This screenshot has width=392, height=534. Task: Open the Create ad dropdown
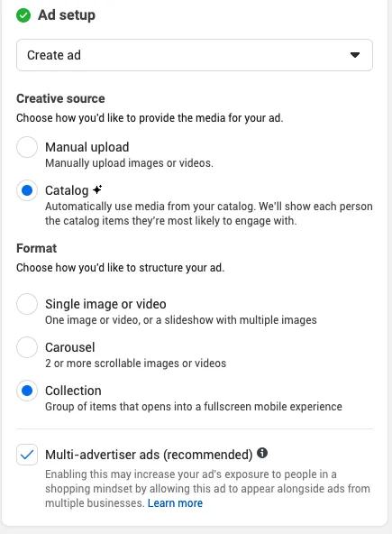(195, 55)
